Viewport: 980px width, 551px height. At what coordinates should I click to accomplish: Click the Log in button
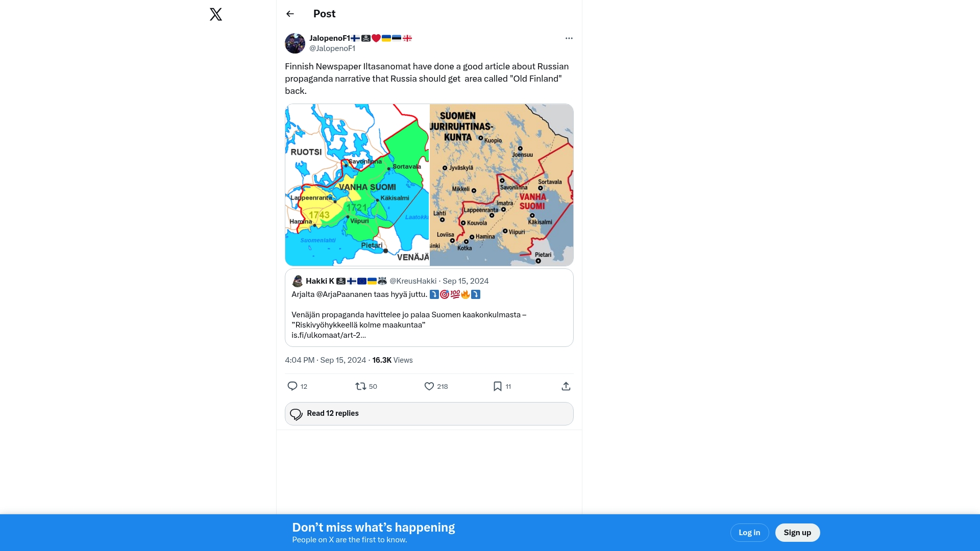(x=749, y=533)
